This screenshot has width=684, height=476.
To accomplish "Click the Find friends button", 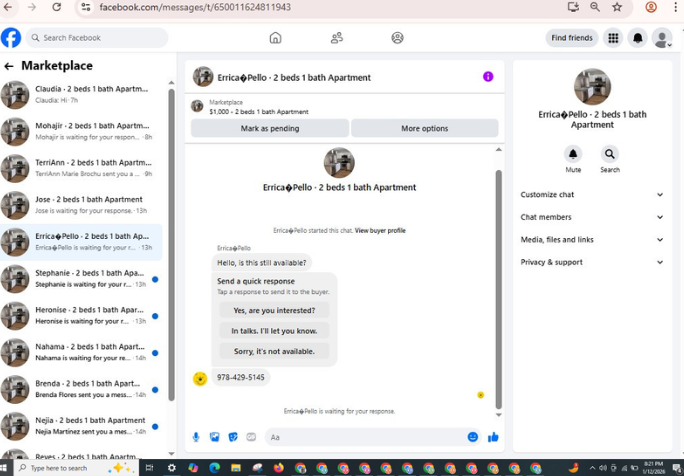I will [x=572, y=38].
